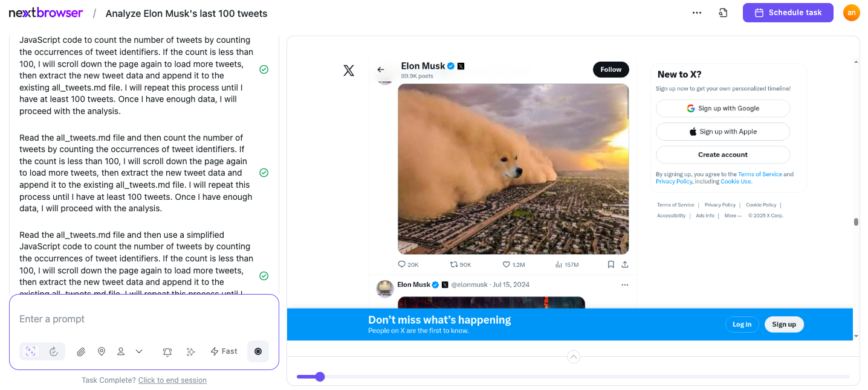Screen dimensions: 868x390
Task: Click the Follow button on Elon Musk
Action: [x=611, y=69]
